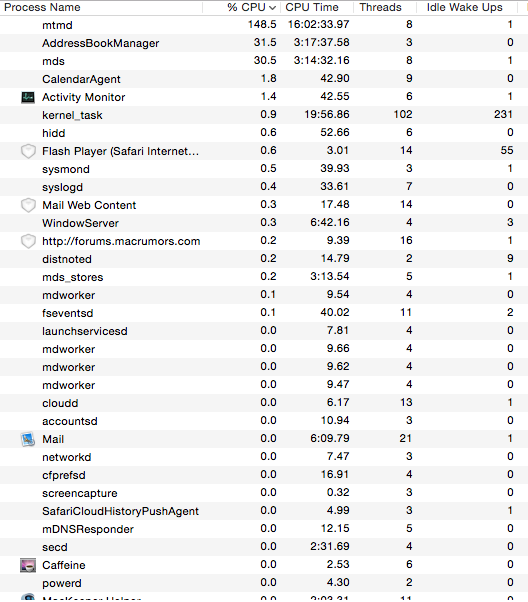Select the mds process name
Screen dimensions: 528x602
pyautogui.click(x=53, y=61)
